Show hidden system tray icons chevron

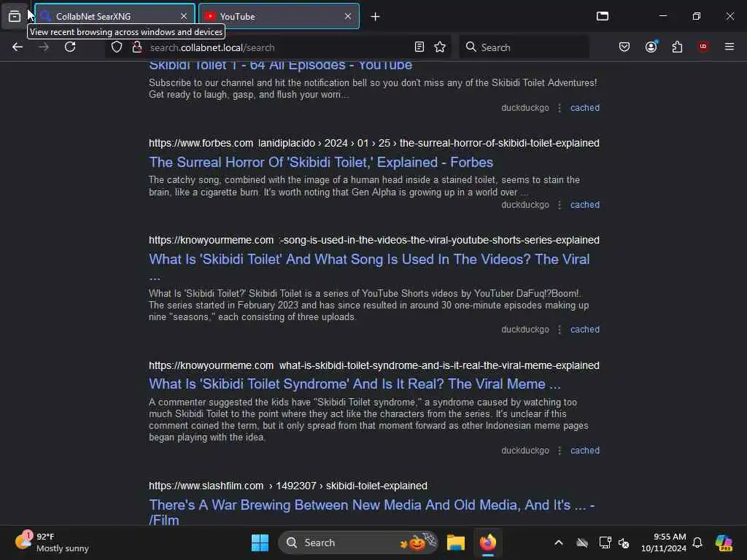[x=559, y=542]
